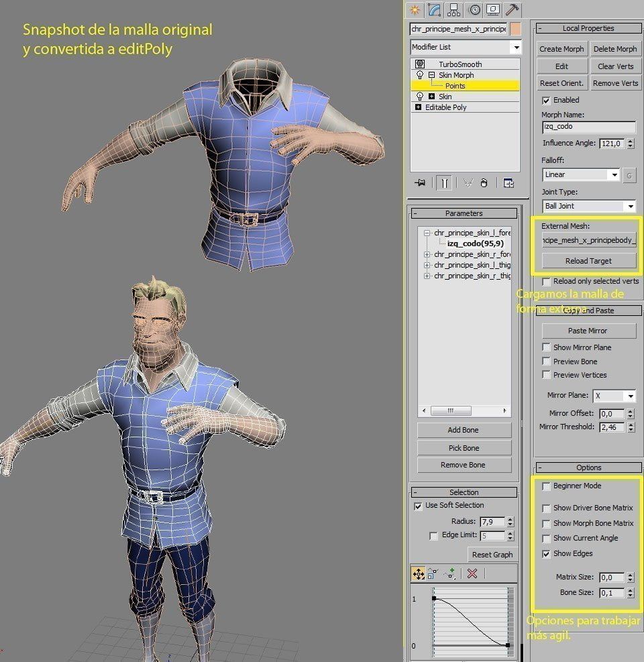Toggle Show End Result icon
Viewport: 644px width, 662px height.
pyautogui.click(x=444, y=183)
